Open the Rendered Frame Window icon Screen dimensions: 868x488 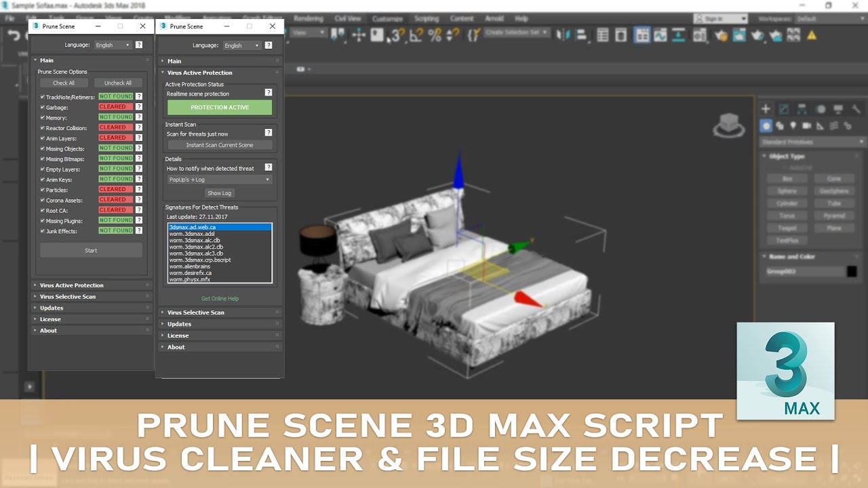point(739,35)
